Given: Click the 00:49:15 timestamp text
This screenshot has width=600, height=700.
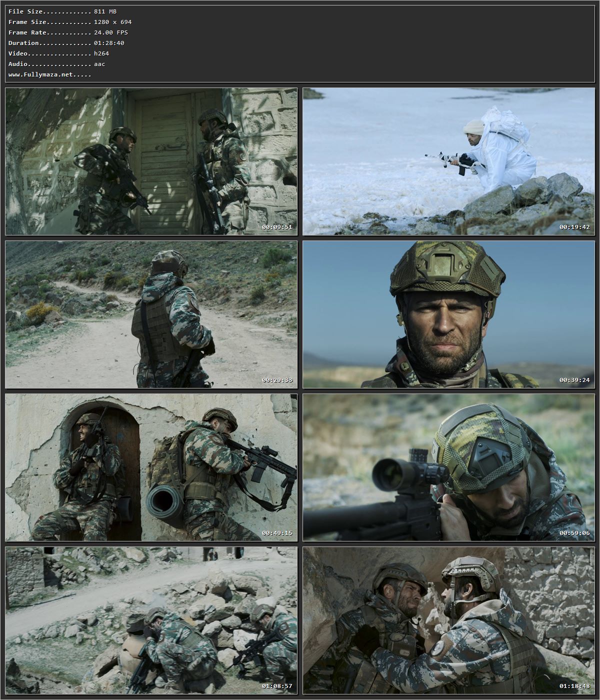Looking at the screenshot, I should point(277,533).
